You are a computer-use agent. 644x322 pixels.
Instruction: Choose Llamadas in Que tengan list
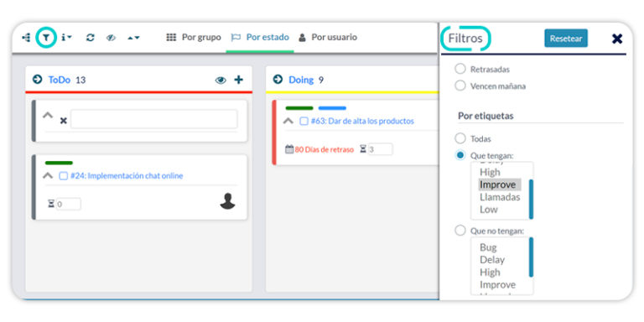point(500,197)
